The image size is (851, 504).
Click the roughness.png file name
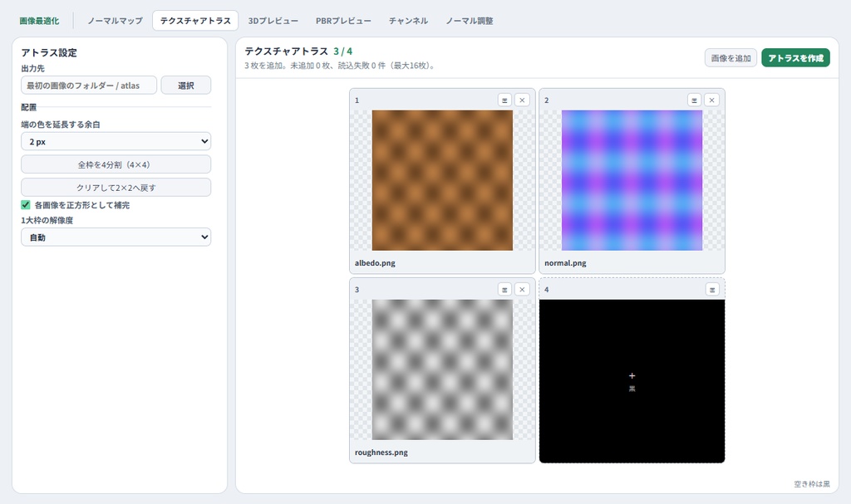point(381,452)
